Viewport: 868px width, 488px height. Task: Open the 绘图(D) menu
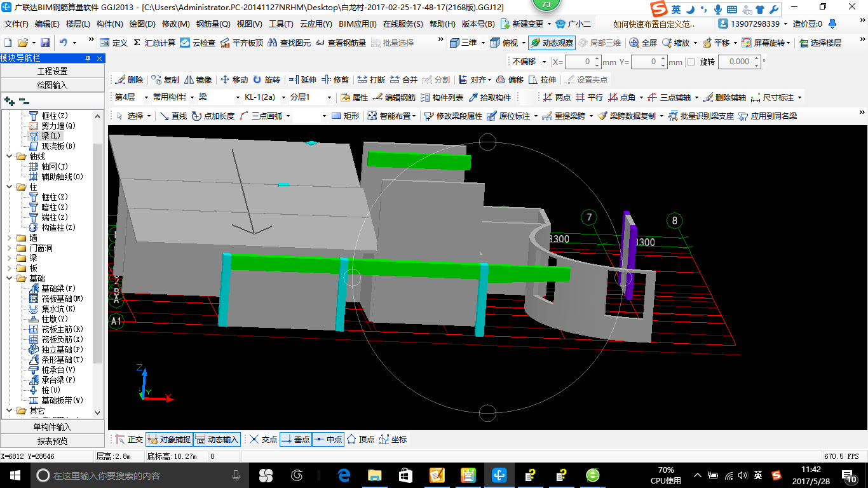(142, 24)
